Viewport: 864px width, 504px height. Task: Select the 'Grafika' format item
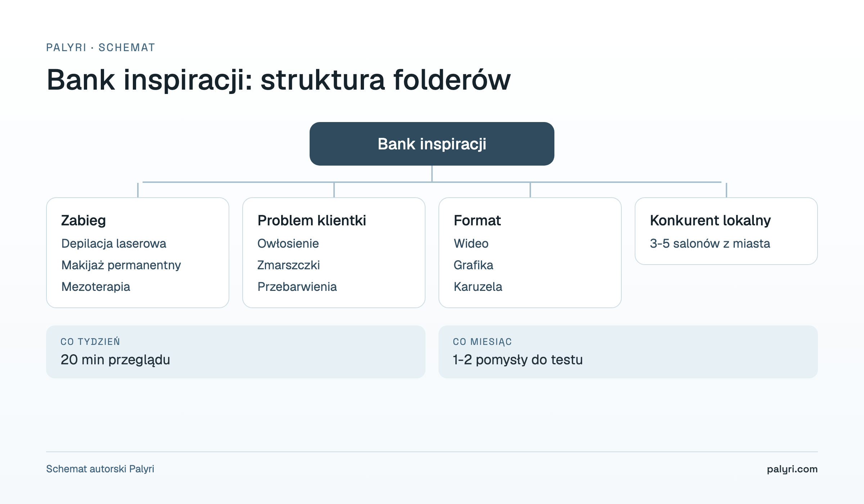tap(473, 265)
